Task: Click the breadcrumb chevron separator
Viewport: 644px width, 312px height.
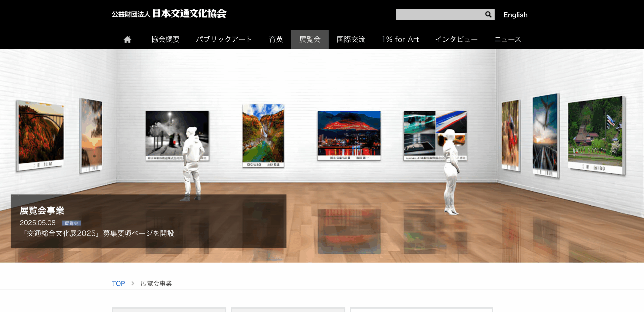Action: (133, 283)
